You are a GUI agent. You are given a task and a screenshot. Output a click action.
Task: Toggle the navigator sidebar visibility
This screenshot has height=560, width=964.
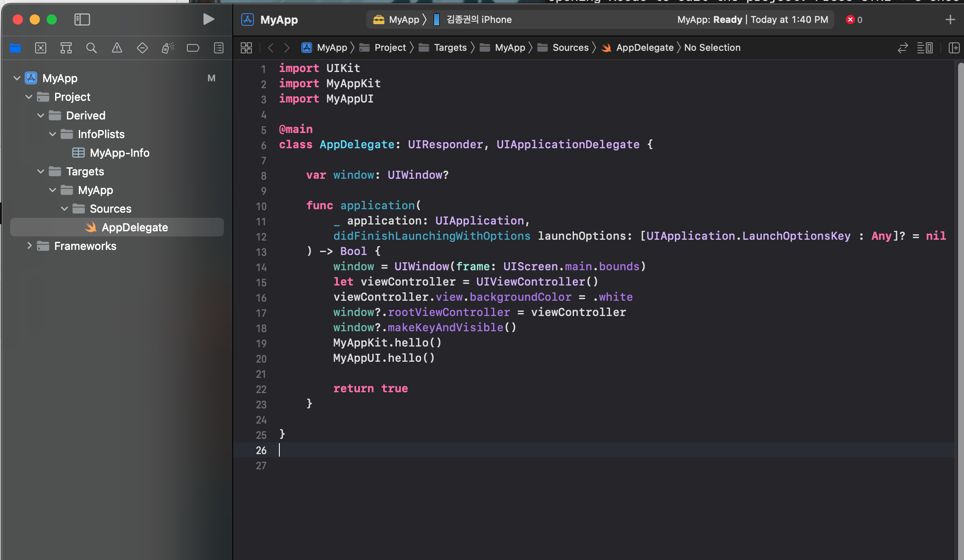click(x=82, y=19)
